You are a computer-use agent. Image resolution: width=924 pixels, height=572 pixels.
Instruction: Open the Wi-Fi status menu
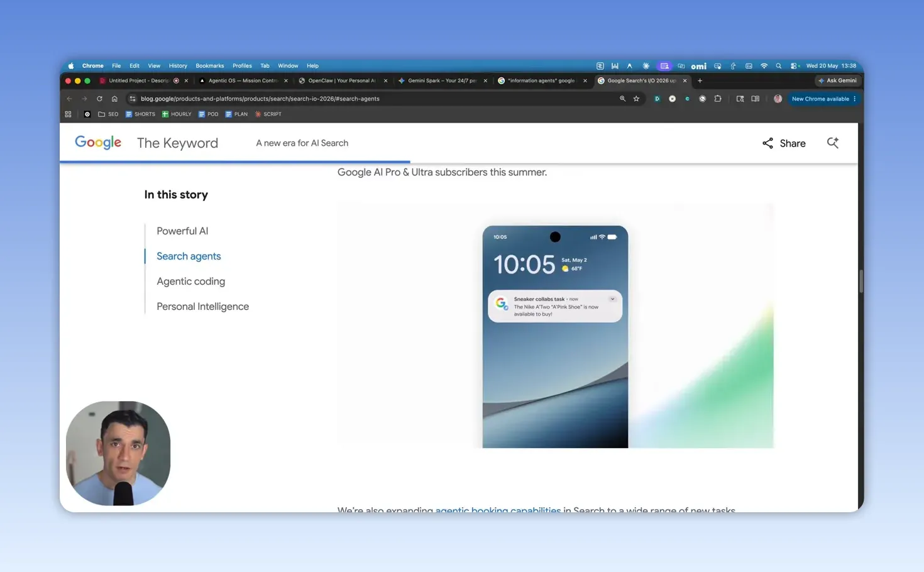point(764,66)
